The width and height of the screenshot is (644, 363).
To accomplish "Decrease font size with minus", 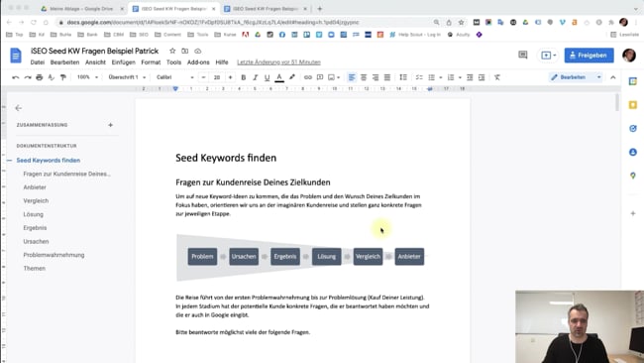I will [203, 77].
